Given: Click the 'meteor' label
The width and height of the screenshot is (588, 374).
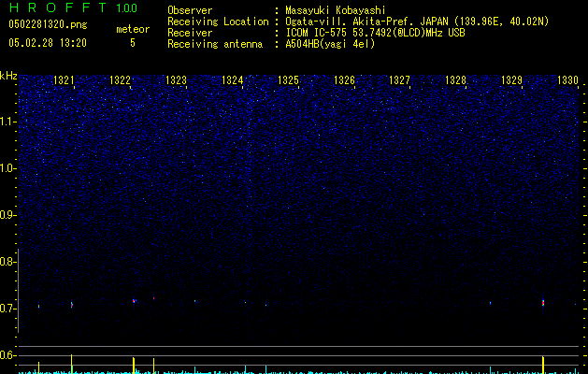Looking at the screenshot, I should pyautogui.click(x=133, y=29).
